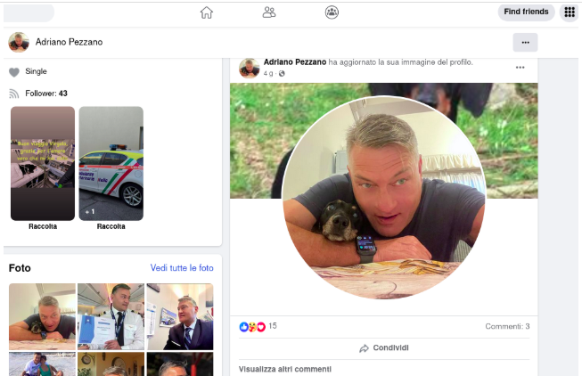This screenshot has height=392, width=582.
Task: Go to the Home feed icon
Action: point(207,12)
